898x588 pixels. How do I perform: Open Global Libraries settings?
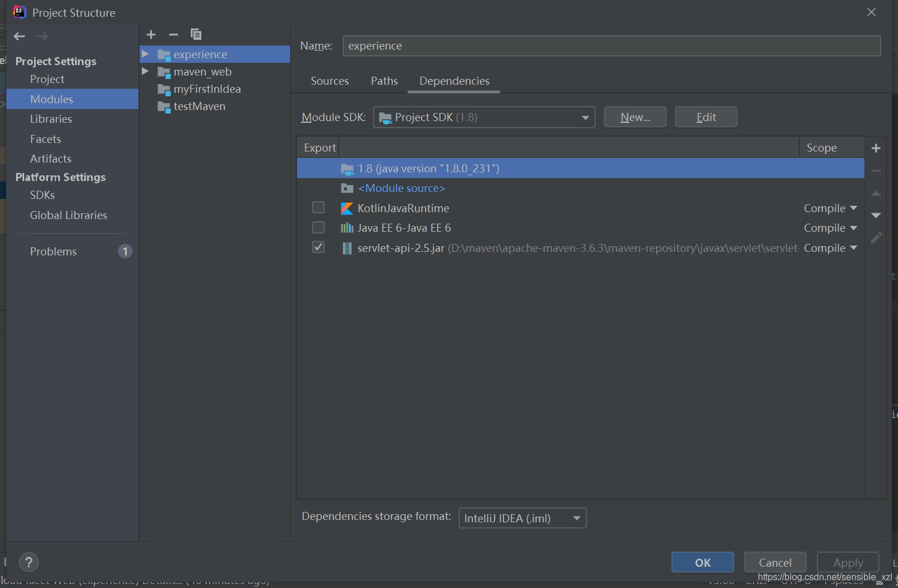pyautogui.click(x=69, y=215)
